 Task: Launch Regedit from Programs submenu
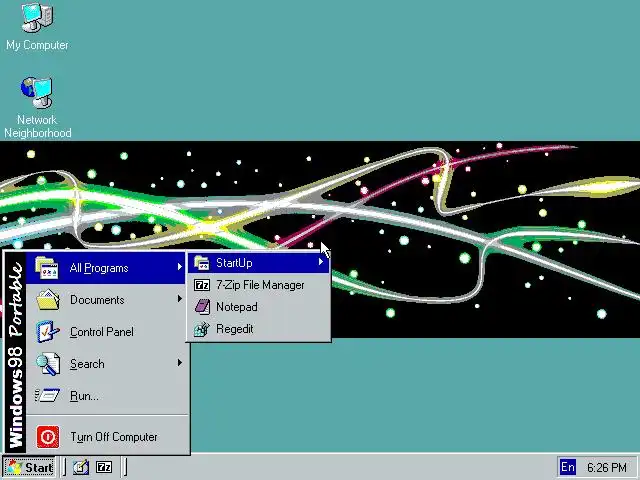coord(258,329)
